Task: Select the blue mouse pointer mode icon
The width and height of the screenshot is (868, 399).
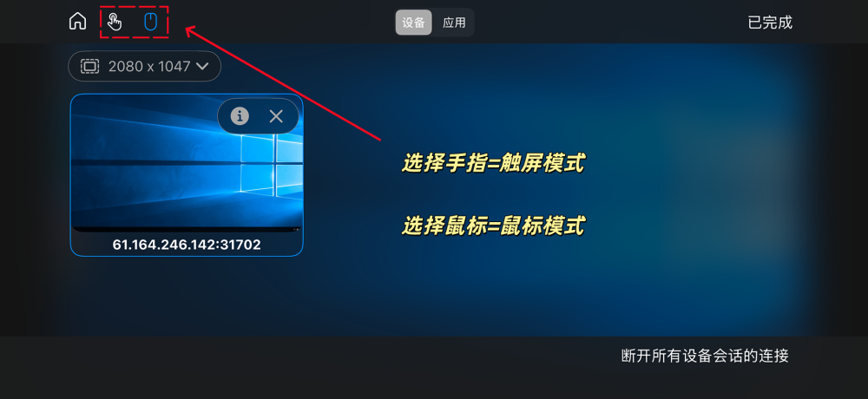Action: point(150,23)
